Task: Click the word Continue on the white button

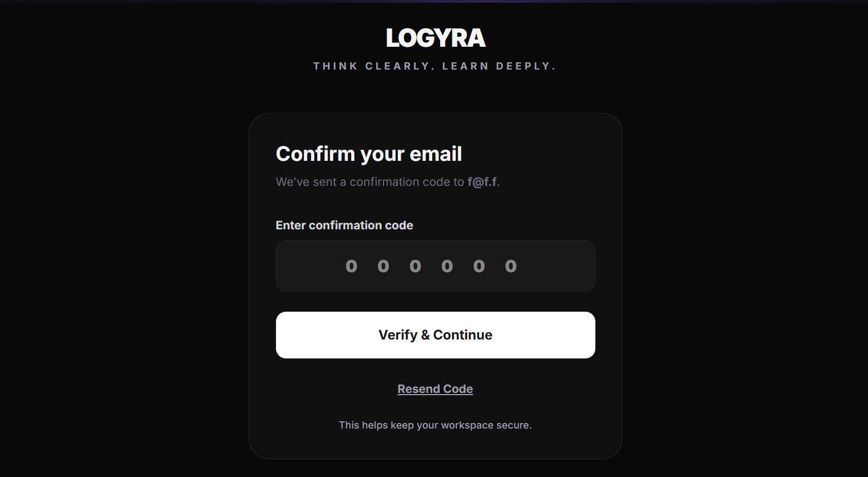Action: 463,335
